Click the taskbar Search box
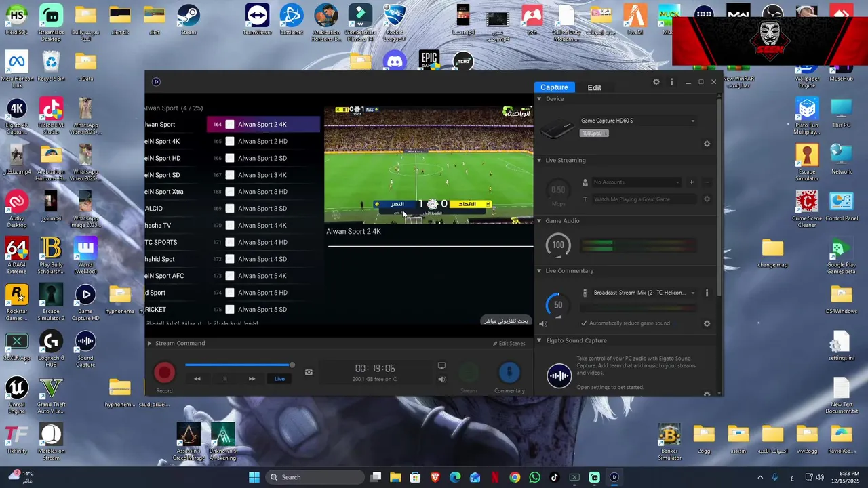868x488 pixels. pyautogui.click(x=315, y=477)
